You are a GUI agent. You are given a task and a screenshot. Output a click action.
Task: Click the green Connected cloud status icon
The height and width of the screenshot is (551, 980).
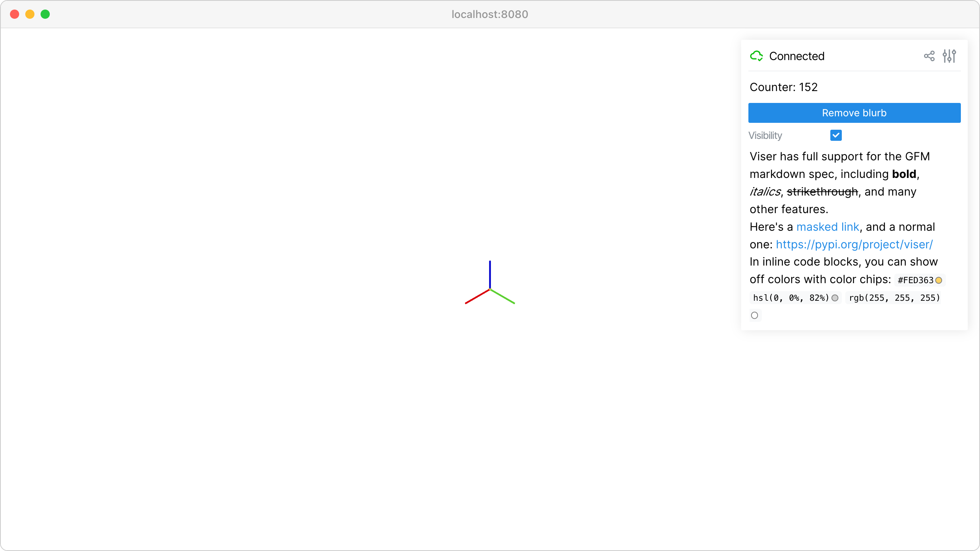(756, 56)
